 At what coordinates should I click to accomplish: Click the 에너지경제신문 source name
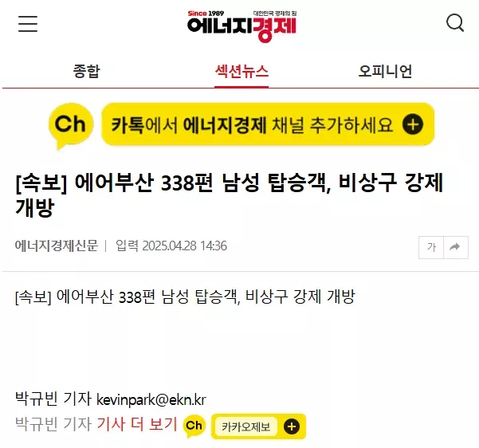click(57, 246)
